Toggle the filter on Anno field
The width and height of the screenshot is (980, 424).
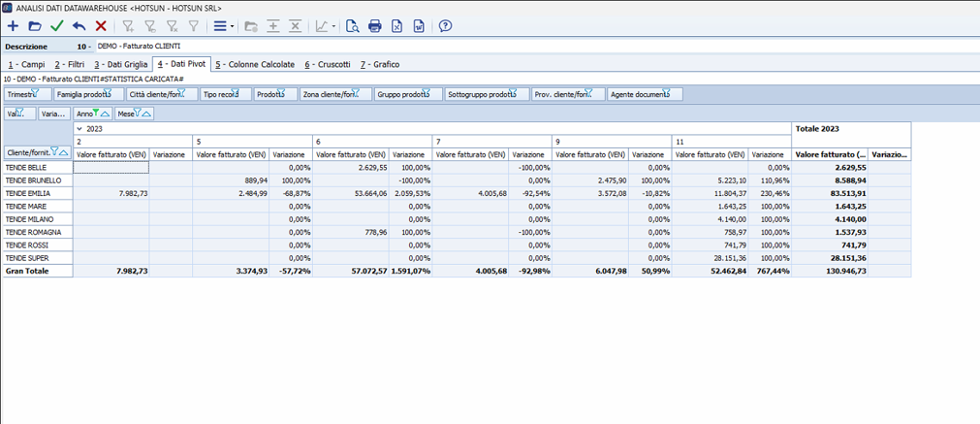point(97,113)
